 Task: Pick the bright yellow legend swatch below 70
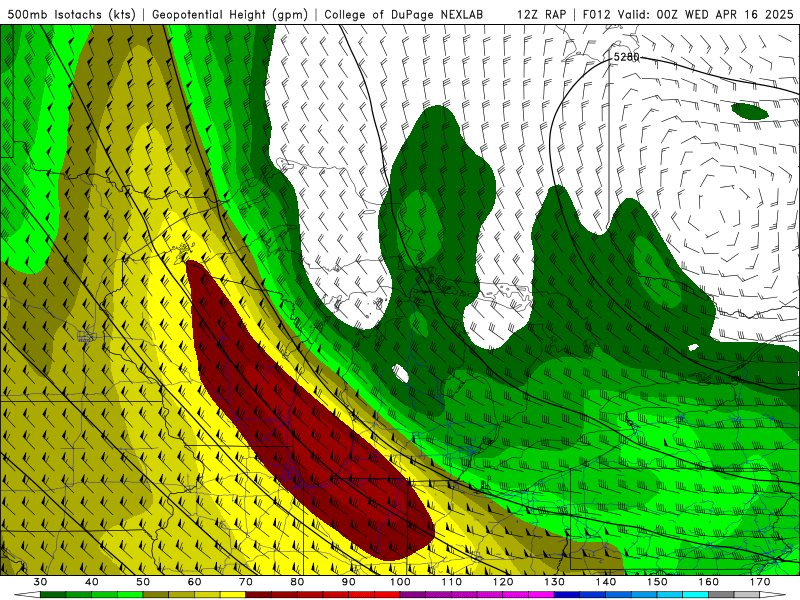pos(233,595)
